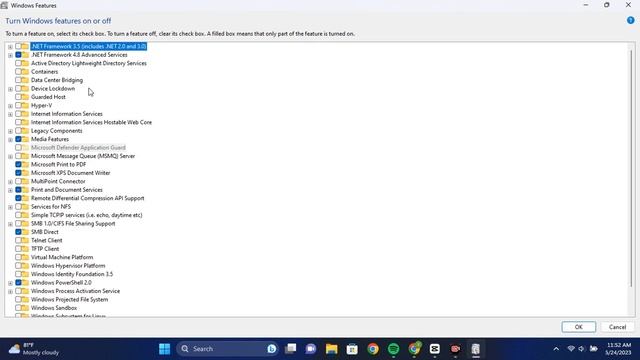
Task: Uncheck Microsoft XPS Document Writer
Action: [x=18, y=173]
